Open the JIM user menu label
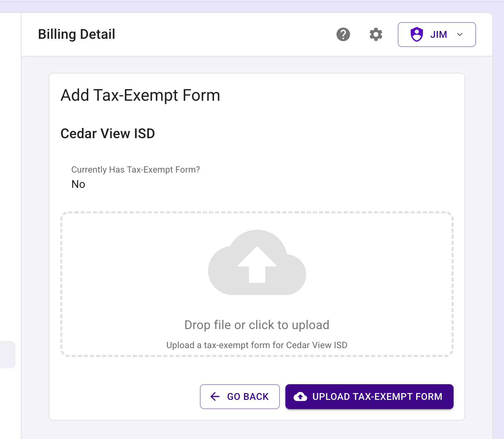This screenshot has width=504, height=439. point(439,34)
